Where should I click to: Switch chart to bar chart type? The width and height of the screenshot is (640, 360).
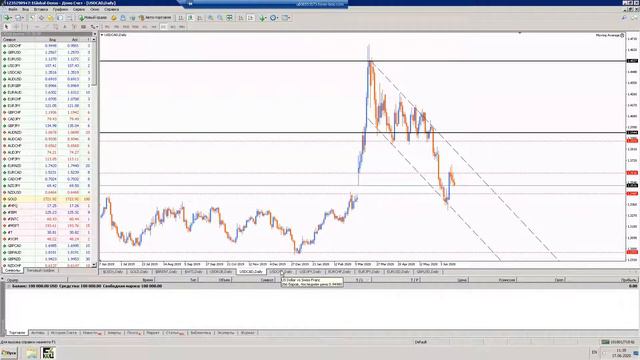tap(181, 18)
